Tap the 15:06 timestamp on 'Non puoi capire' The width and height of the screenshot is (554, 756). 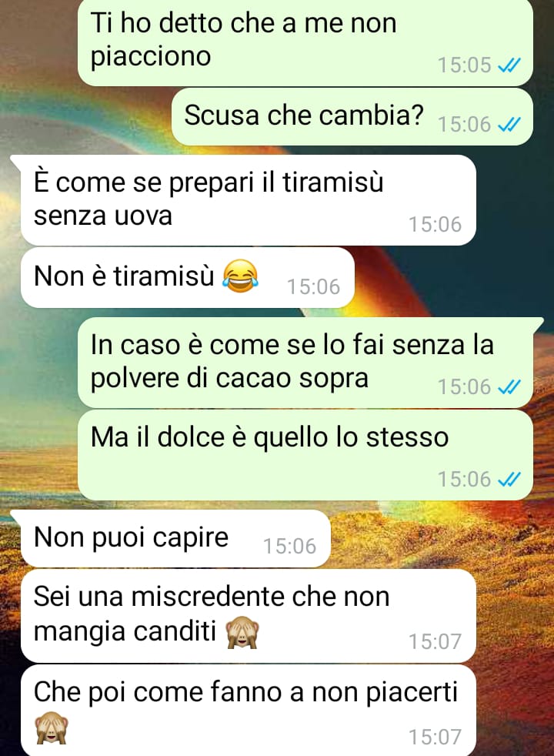(x=289, y=547)
